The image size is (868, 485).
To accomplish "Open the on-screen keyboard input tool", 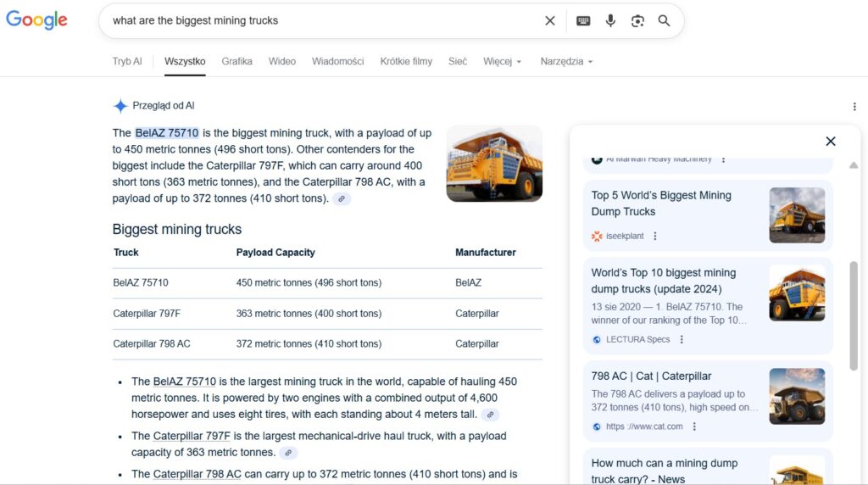I will (583, 20).
